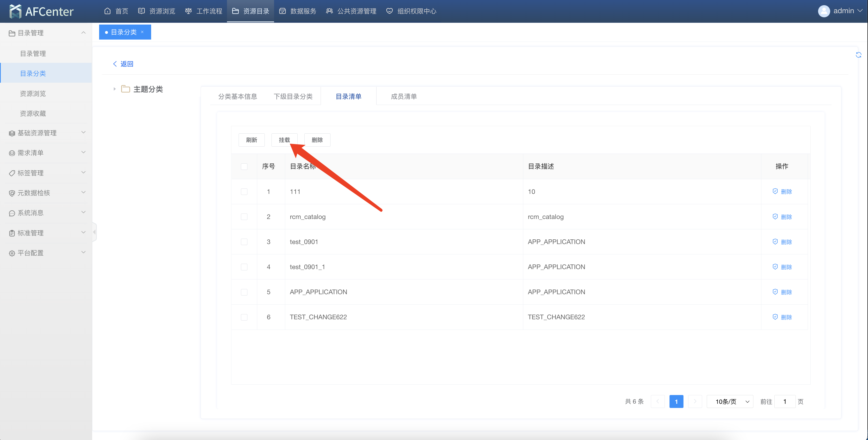The width and height of the screenshot is (868, 440).
Task: Switch to the 成员清单 tab
Action: [404, 96]
